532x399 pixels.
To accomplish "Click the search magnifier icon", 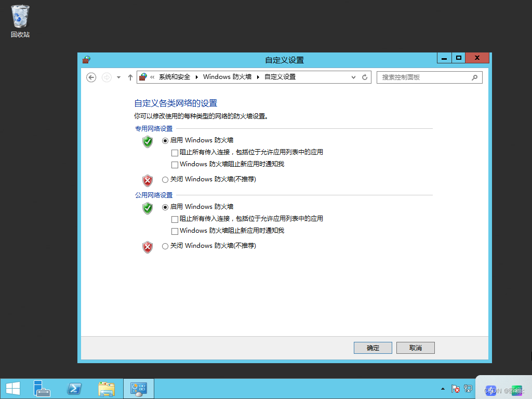I will (x=474, y=77).
